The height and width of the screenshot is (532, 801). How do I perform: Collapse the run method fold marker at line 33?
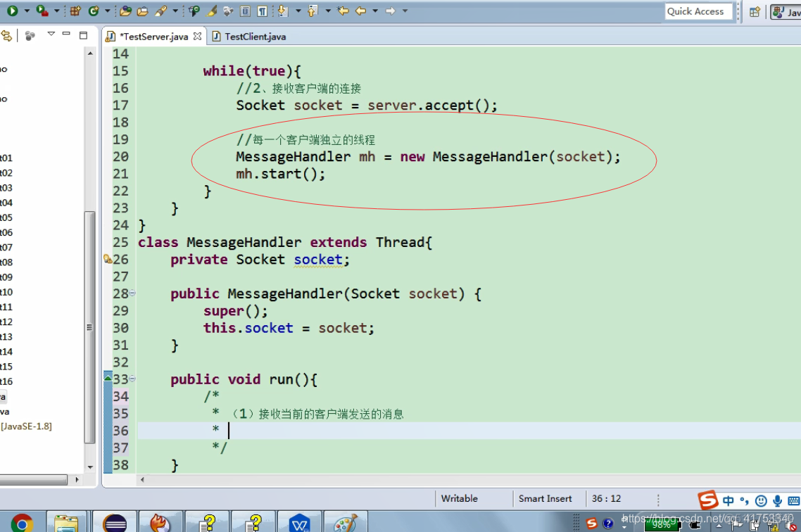tap(132, 379)
